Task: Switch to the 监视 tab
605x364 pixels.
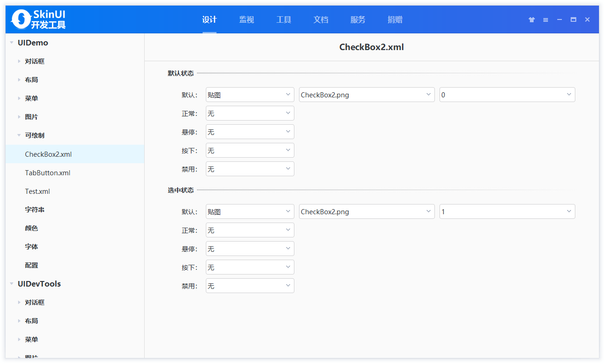Action: click(x=247, y=19)
